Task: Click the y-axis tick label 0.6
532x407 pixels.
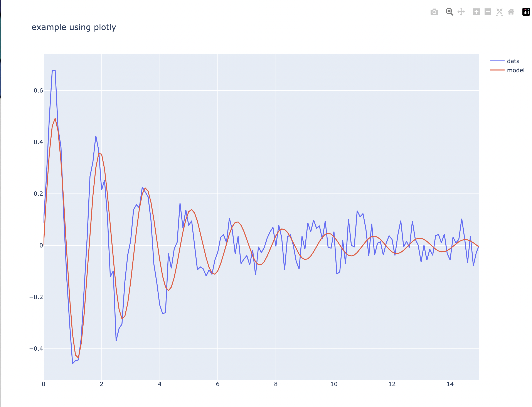Action: [38, 91]
